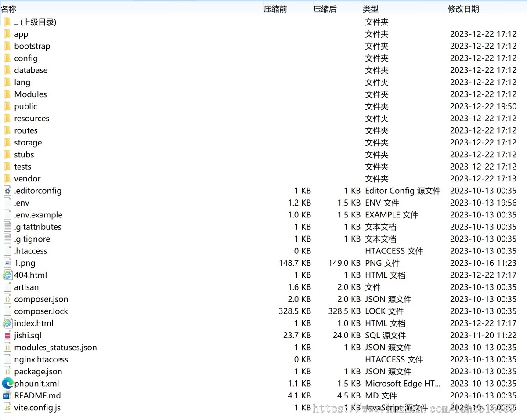Click the 23.7 KB size of jishi.sql
The width and height of the screenshot is (527, 420).
point(297,335)
